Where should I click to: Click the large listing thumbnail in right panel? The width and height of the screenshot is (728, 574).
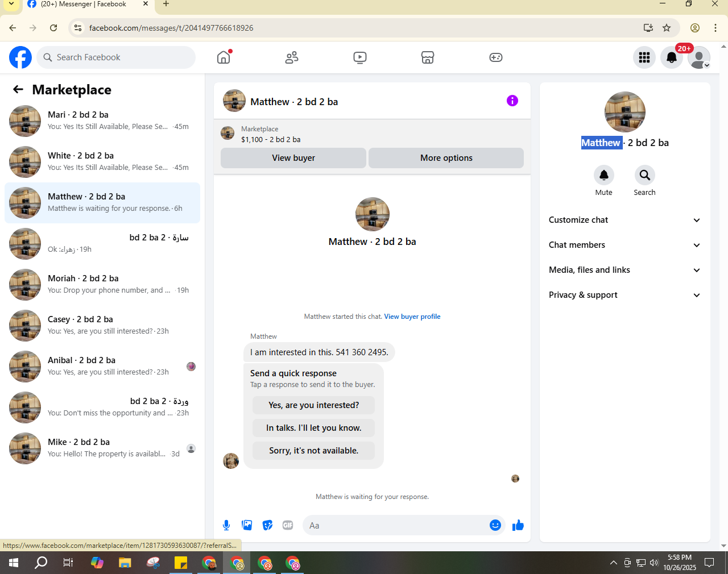click(x=625, y=112)
